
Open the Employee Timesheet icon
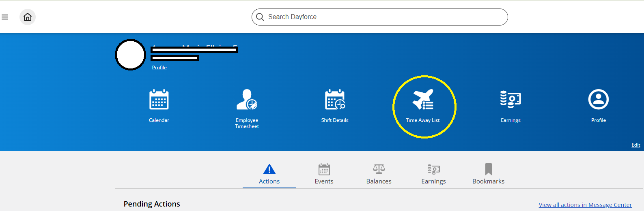point(247,100)
